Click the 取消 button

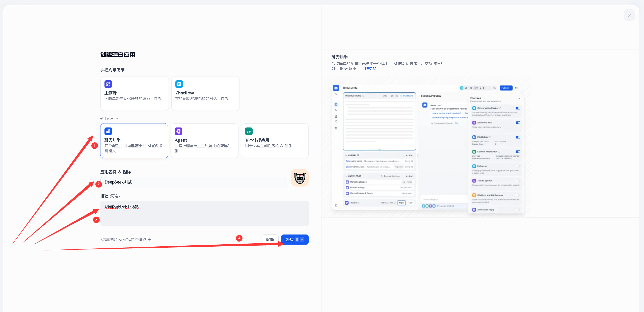coord(270,240)
